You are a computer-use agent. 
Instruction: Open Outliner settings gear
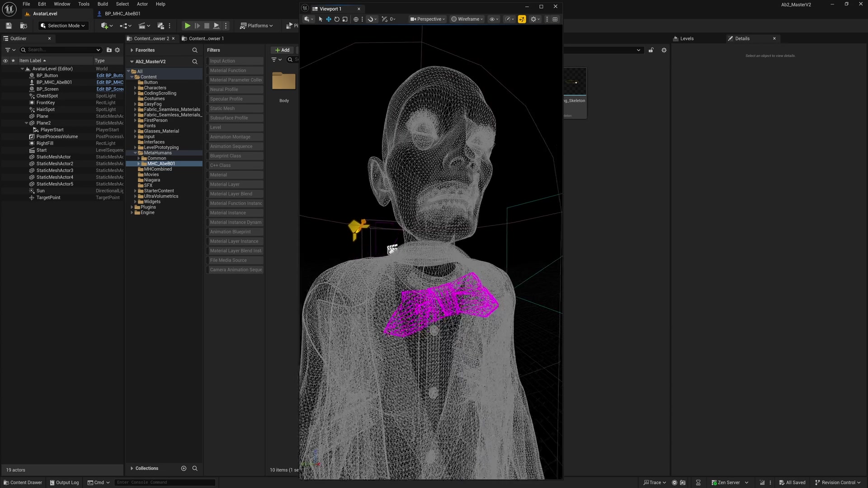(118, 50)
